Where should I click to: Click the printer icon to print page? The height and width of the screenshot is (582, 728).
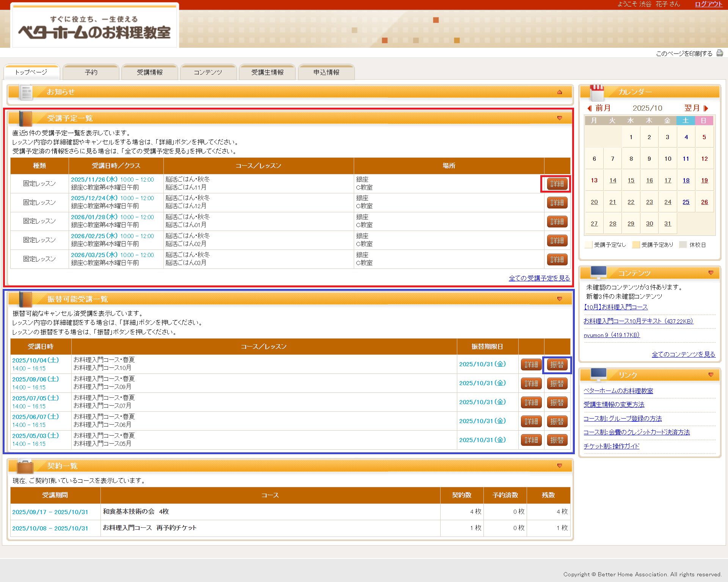click(719, 53)
